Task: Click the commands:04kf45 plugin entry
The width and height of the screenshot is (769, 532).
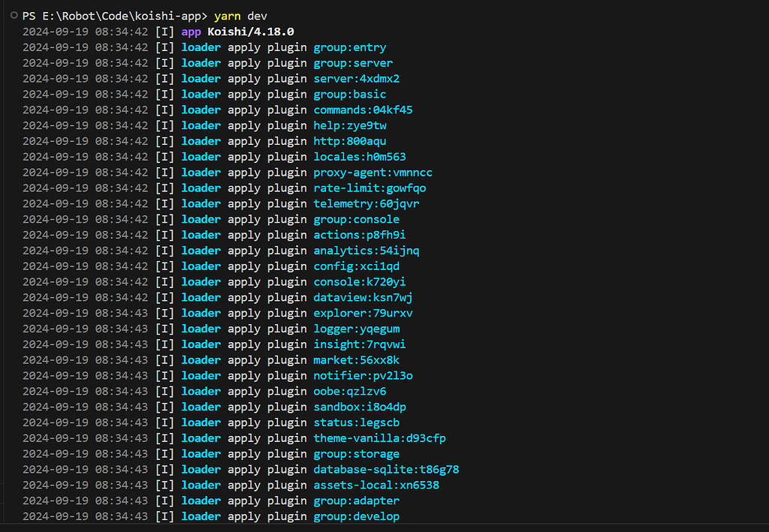Action: (x=363, y=110)
